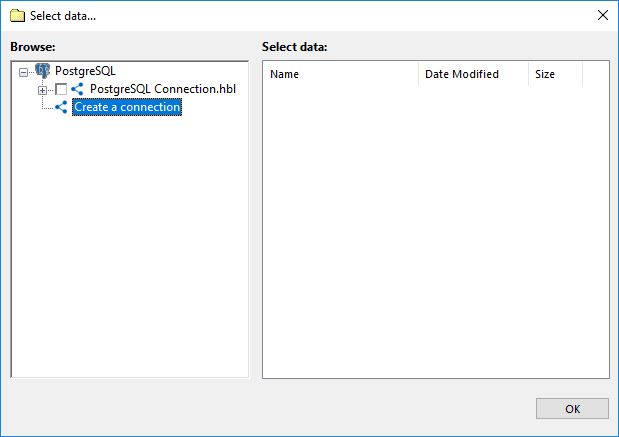Select Create a connection

click(127, 107)
